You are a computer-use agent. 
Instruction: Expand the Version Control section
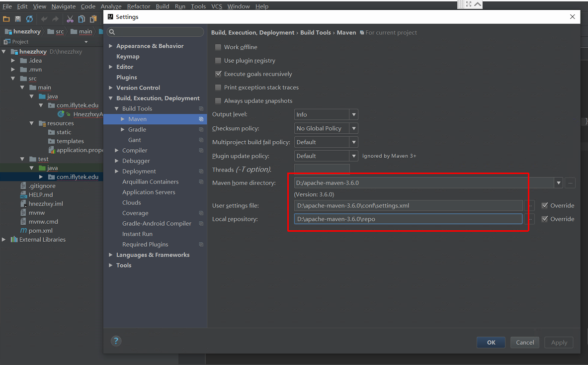click(x=111, y=88)
